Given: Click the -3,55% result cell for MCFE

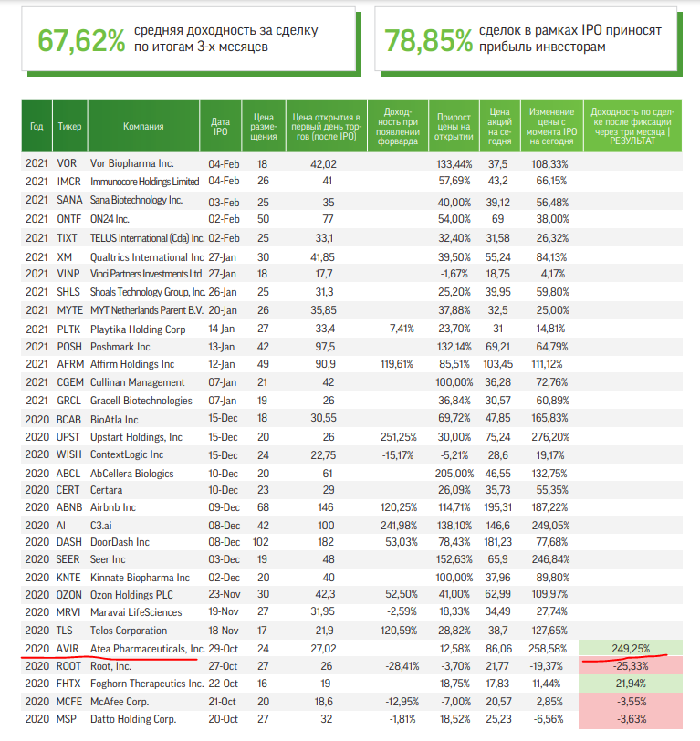Looking at the screenshot, I should [x=631, y=701].
